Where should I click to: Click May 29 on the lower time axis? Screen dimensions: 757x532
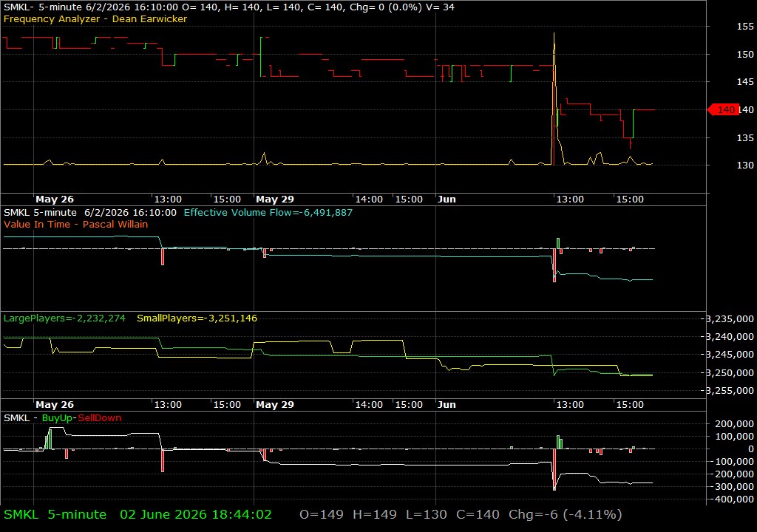275,405
